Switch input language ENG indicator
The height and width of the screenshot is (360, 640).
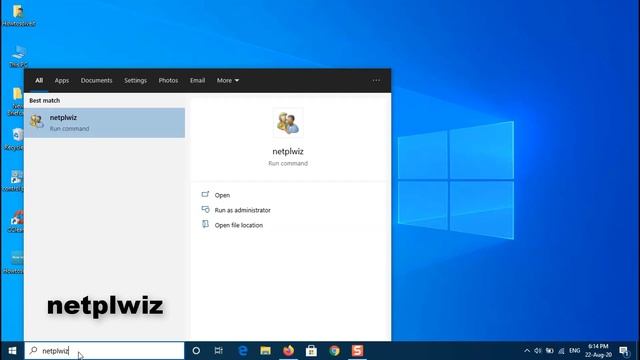(575, 351)
